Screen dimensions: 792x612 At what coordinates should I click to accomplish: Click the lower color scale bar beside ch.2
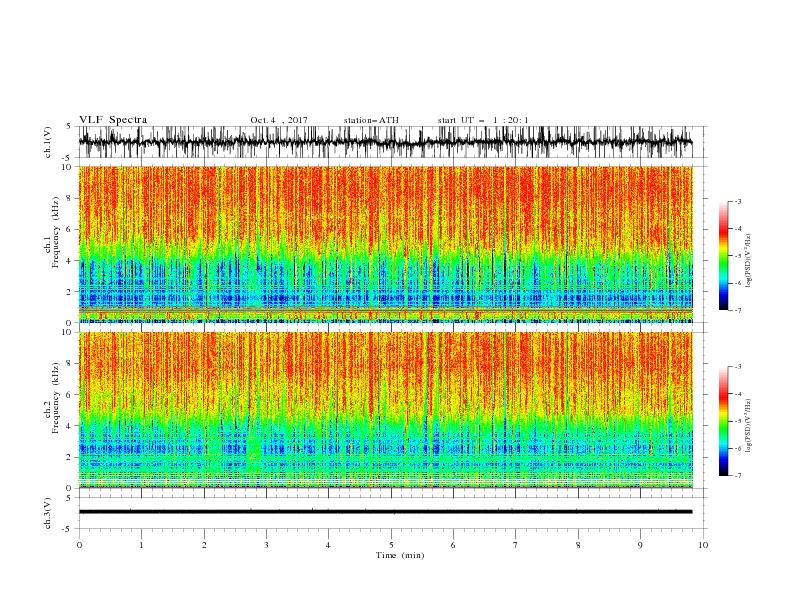click(x=723, y=421)
